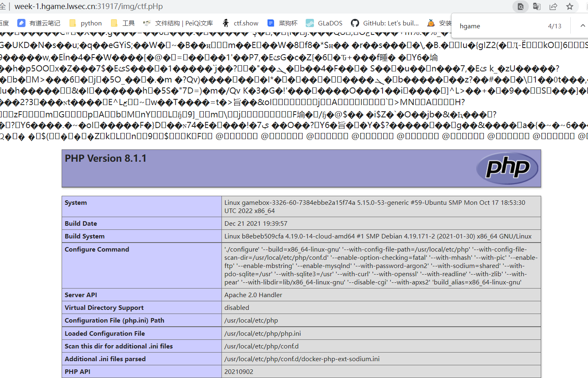The image size is (588, 378).
Task: Select the /usr/local/etc/php/conf.d value
Action: 261,346
